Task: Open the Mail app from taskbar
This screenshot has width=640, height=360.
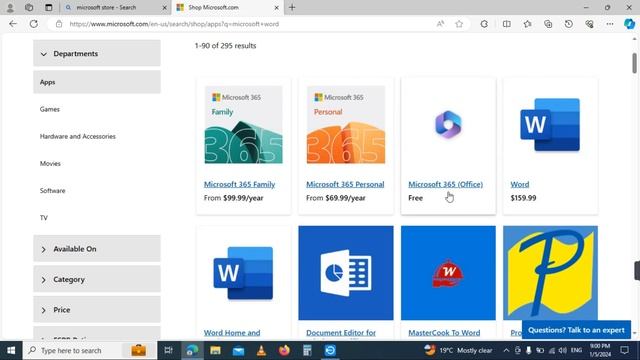Action: (x=238, y=350)
